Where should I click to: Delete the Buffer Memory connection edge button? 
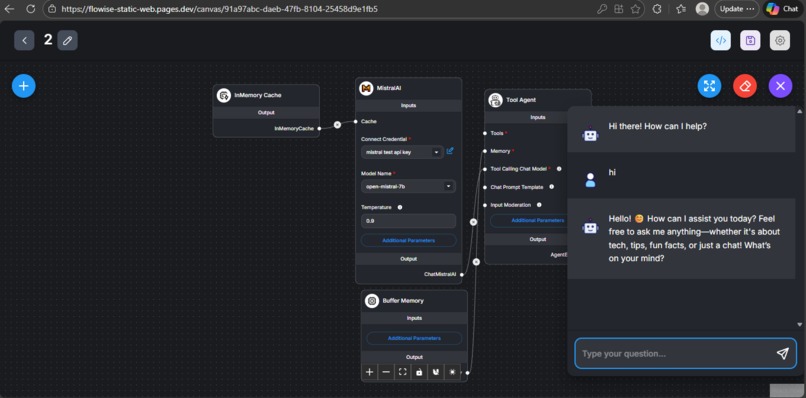point(476,262)
